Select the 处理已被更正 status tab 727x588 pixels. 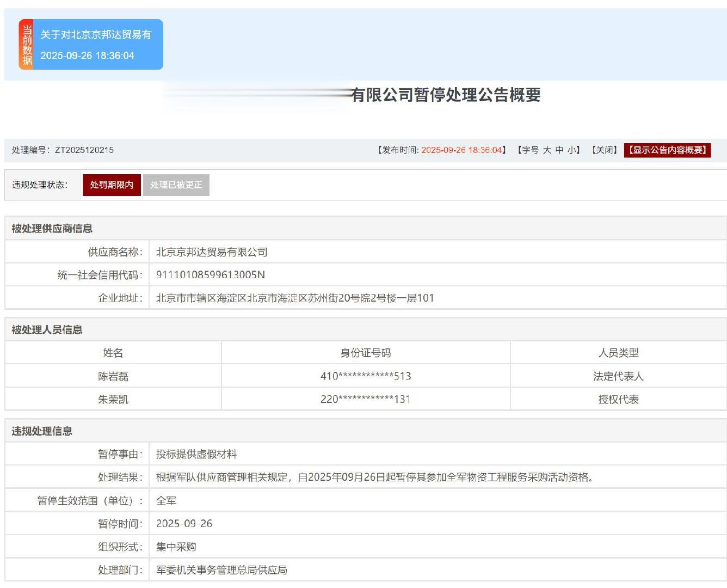coord(176,185)
